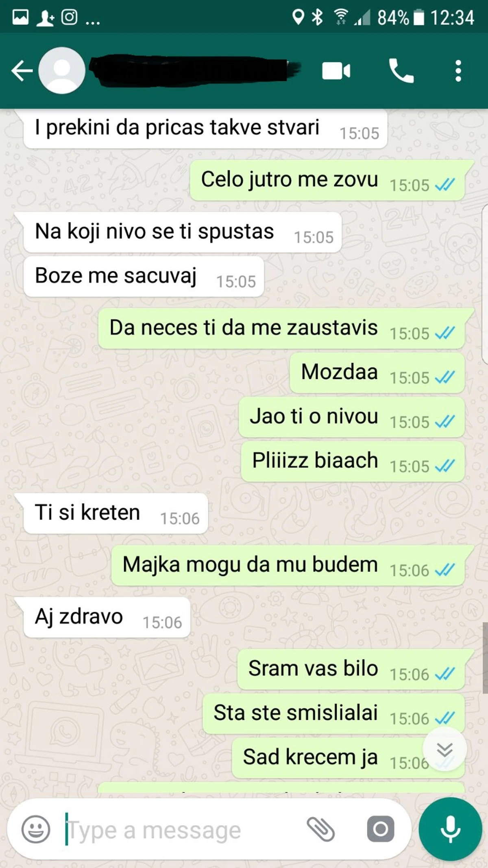Tap the microphone voice message button
Viewport: 488px width, 868px height.
point(450,829)
